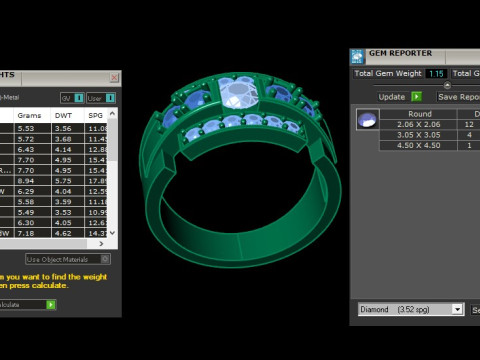Click the 7.18 grams cell
This screenshot has height=360, width=480.
click(32, 233)
